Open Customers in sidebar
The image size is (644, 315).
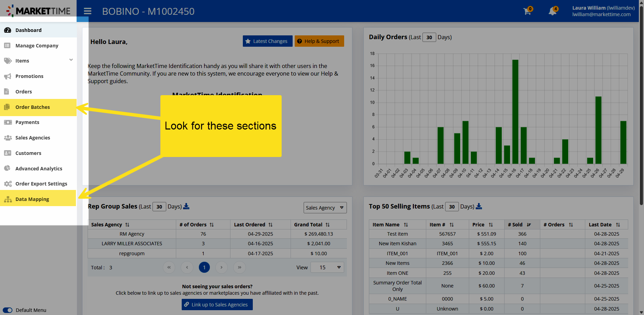(28, 153)
